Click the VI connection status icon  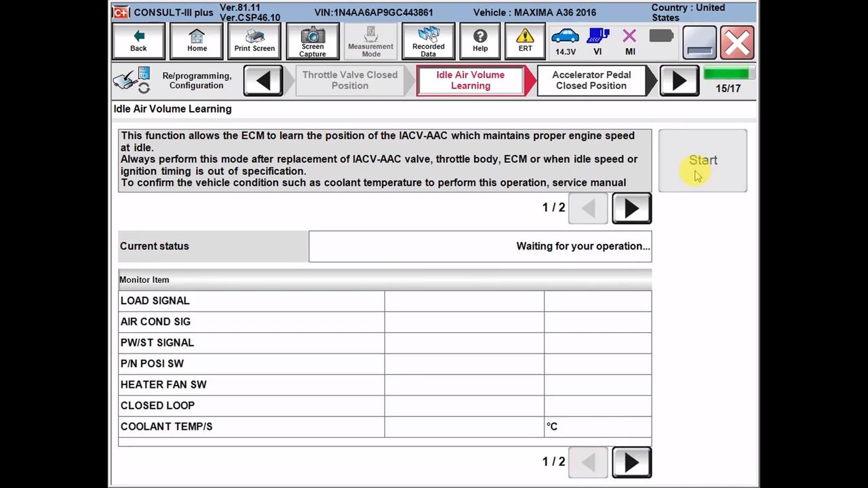(597, 42)
